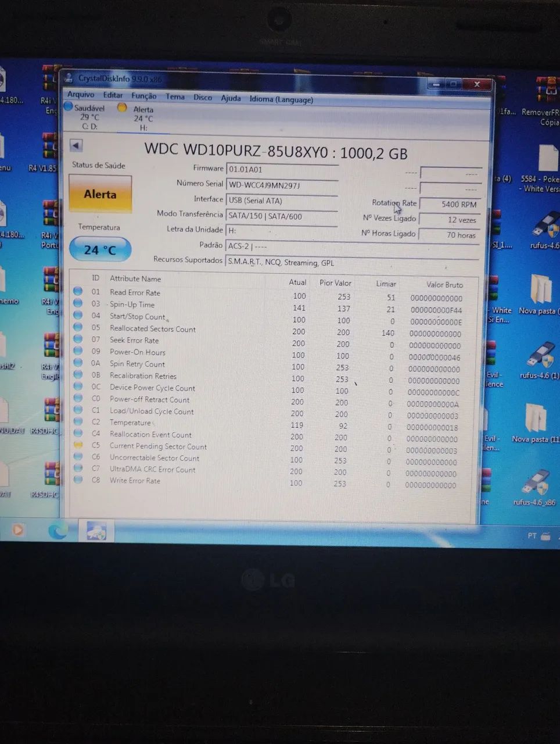Click the PT language indicator in tray
Image resolution: width=560 pixels, height=744 pixels.
click(x=532, y=535)
